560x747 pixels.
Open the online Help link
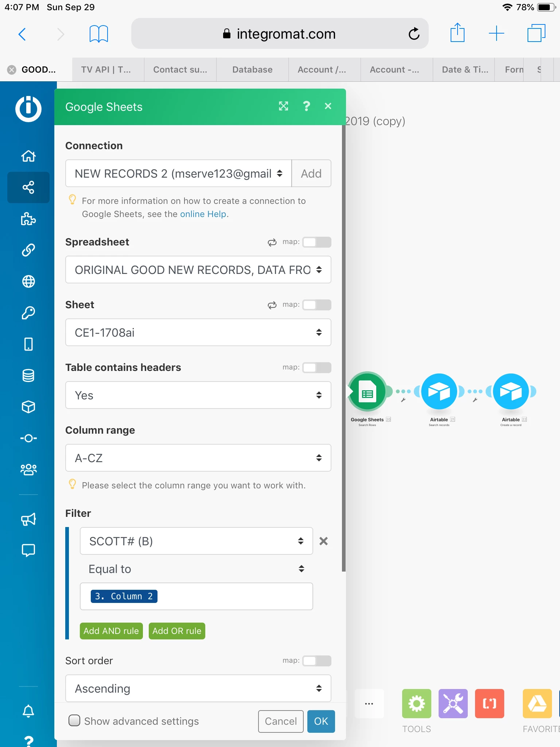[x=203, y=214]
